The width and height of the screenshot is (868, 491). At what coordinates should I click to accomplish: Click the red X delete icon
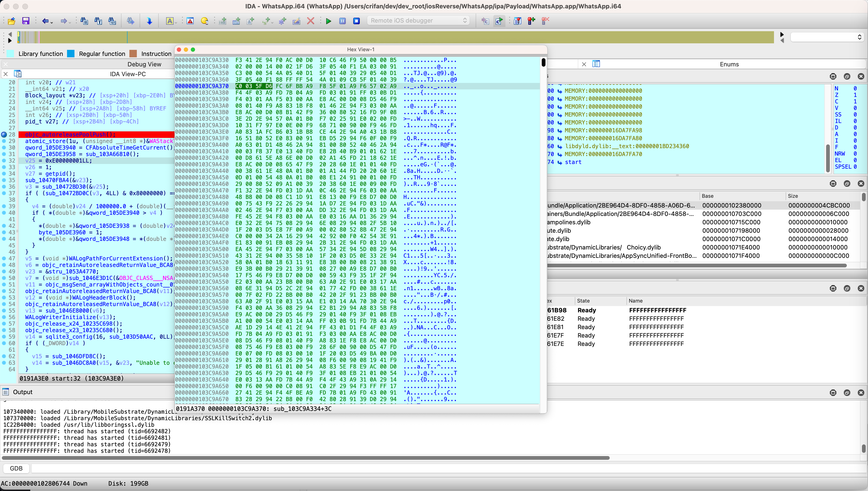pyautogui.click(x=311, y=21)
